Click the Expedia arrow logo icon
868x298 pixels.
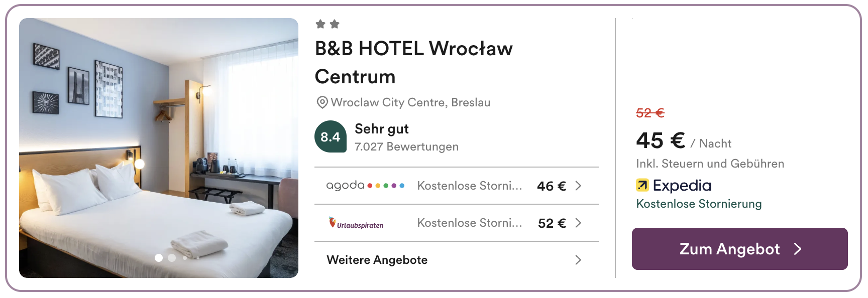click(x=642, y=186)
